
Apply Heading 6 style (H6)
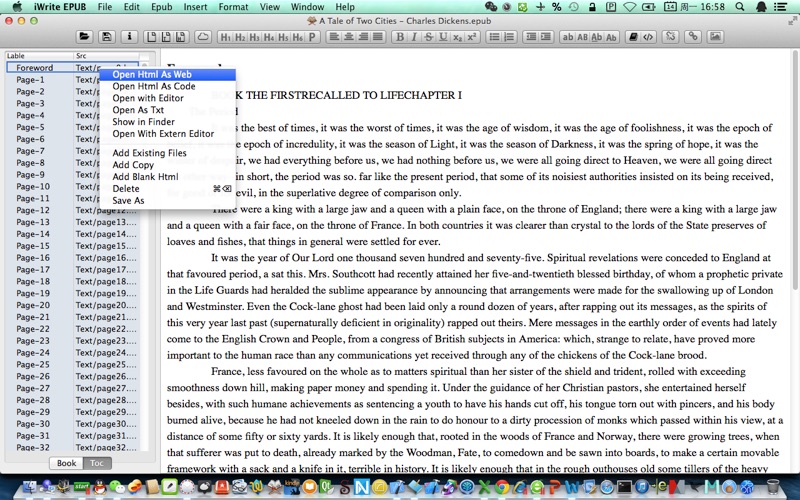297,37
